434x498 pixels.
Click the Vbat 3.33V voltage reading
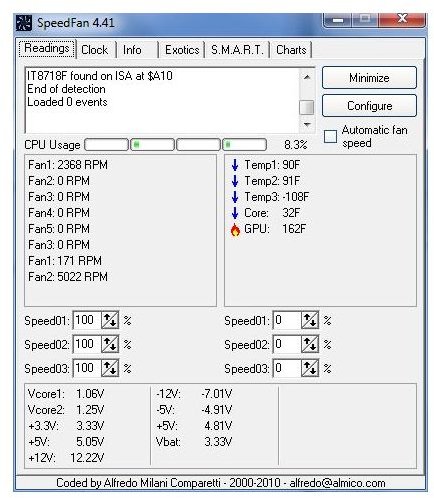tap(194, 442)
